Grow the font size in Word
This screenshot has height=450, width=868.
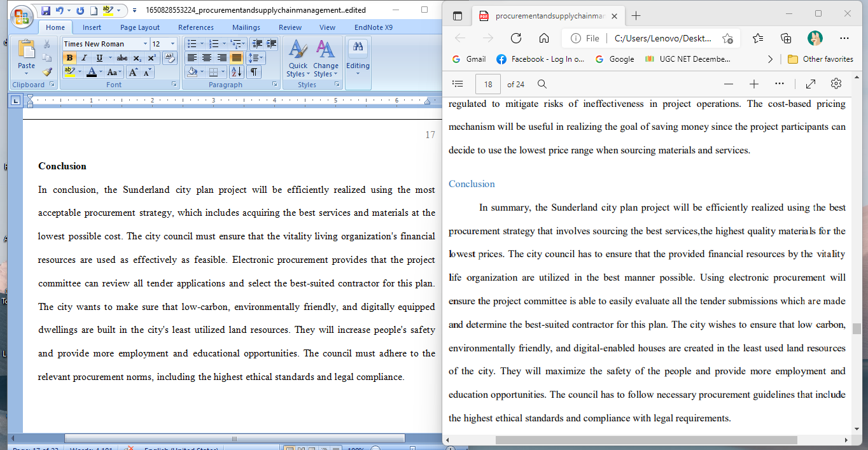[134, 72]
